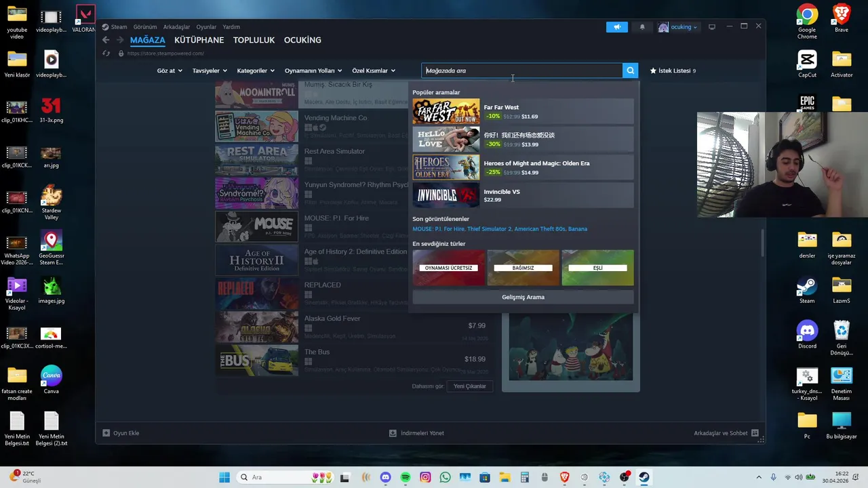This screenshot has height=488, width=868.
Task: Expand Kategoriler dropdown
Action: coord(256,70)
